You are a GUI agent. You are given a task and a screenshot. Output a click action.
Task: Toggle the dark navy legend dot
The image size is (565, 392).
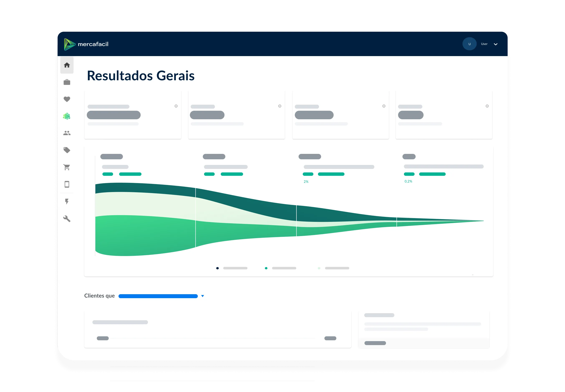(217, 268)
